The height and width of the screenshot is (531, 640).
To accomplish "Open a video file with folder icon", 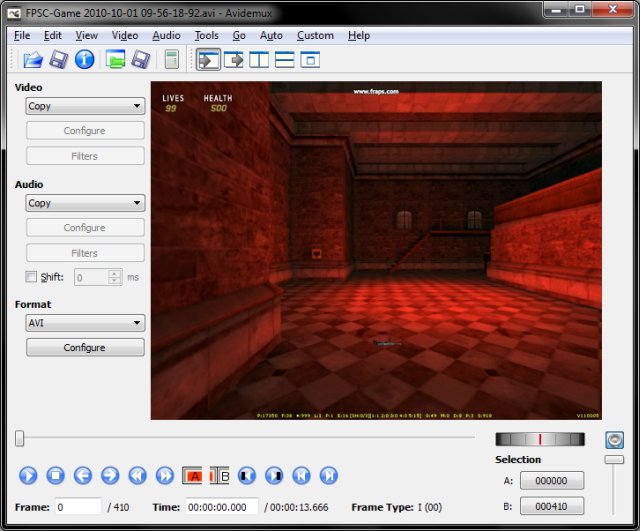I will point(33,60).
